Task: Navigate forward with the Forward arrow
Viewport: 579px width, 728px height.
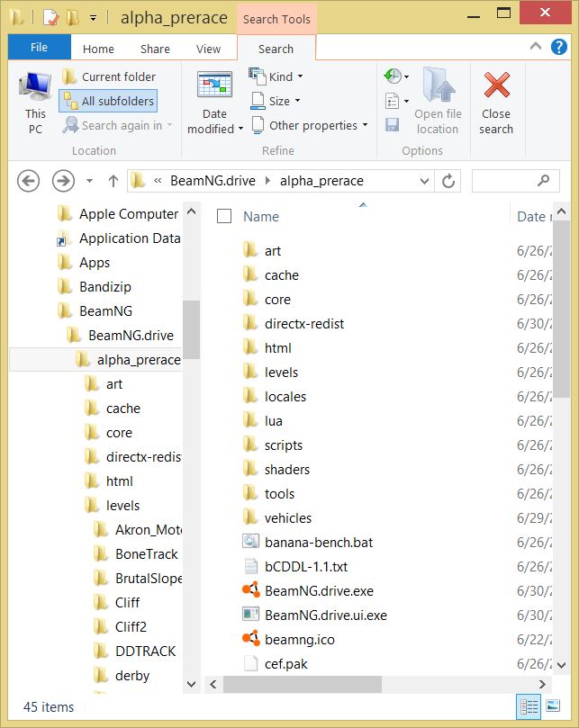Action: point(63,181)
